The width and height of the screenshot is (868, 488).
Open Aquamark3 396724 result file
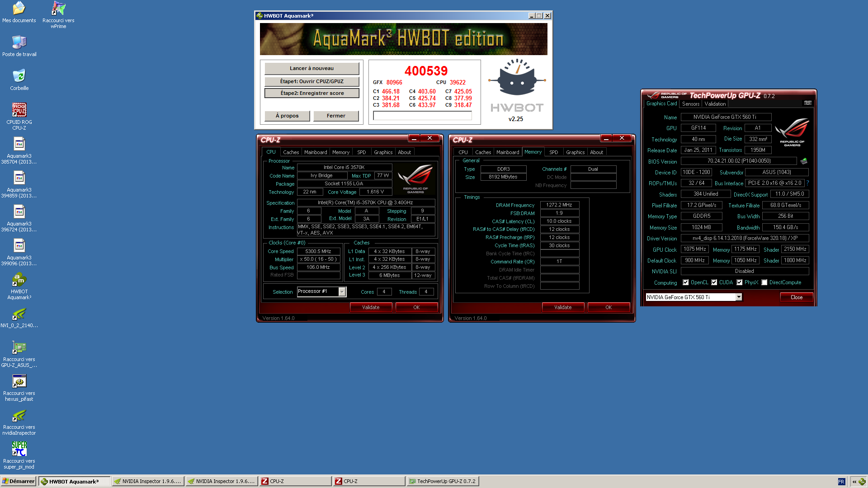(19, 218)
